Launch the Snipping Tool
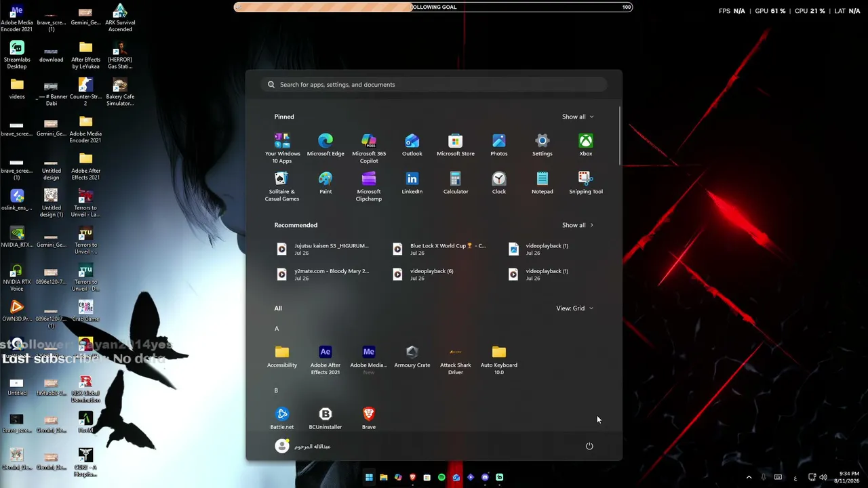The height and width of the screenshot is (488, 868). 586,183
